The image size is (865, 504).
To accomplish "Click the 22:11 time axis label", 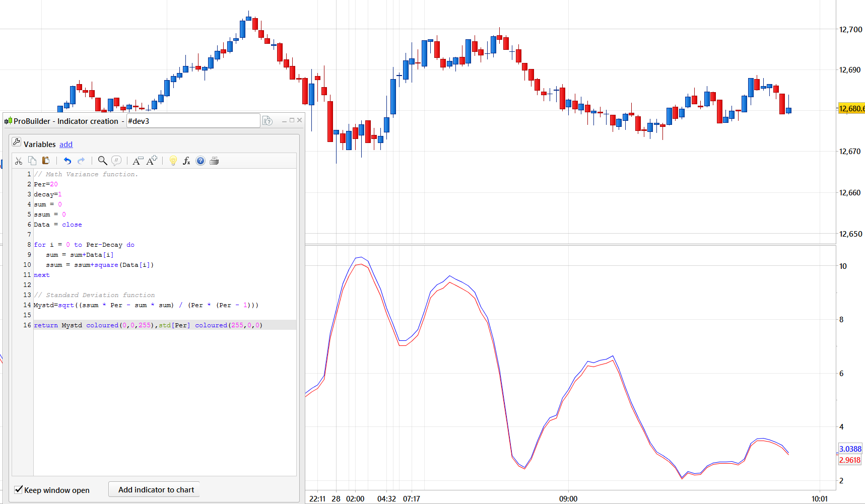I will [317, 498].
